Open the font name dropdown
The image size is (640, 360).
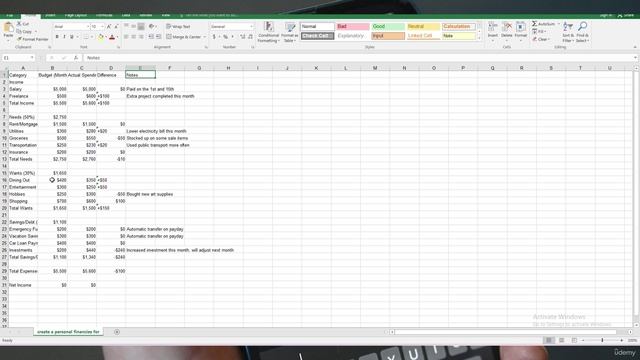(87, 27)
